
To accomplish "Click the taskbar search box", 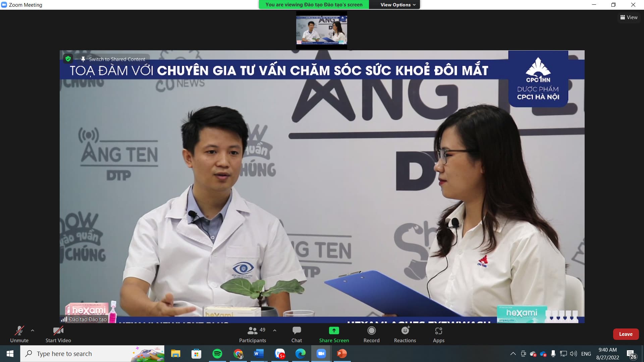I will click(x=92, y=354).
